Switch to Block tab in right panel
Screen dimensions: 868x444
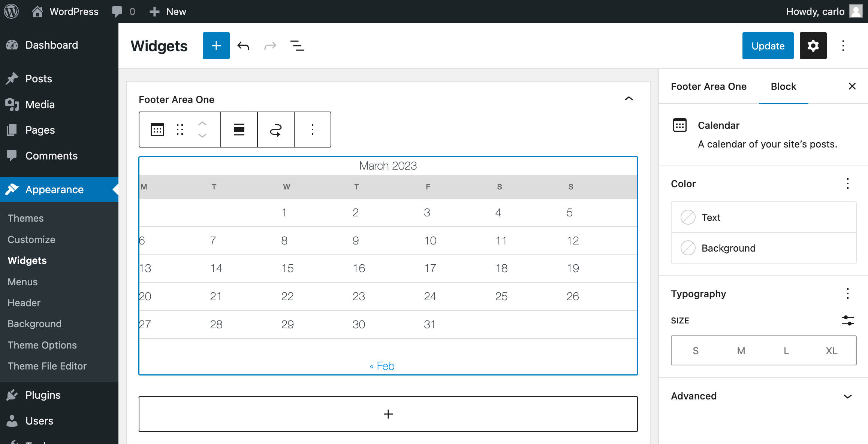783,86
